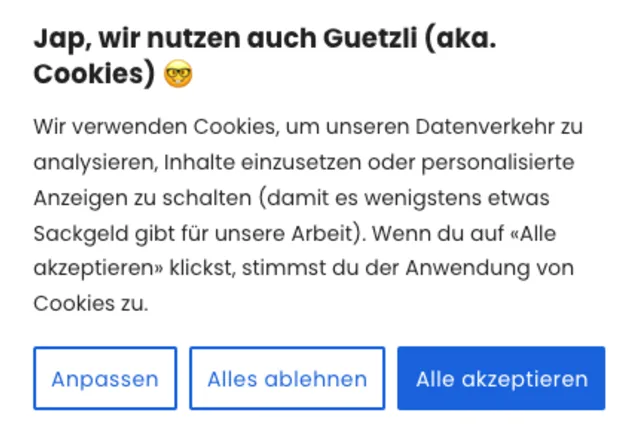Viewport: 640px width, 434px height.
Task: Click the nerd face emoji in heading
Action: coord(178,75)
